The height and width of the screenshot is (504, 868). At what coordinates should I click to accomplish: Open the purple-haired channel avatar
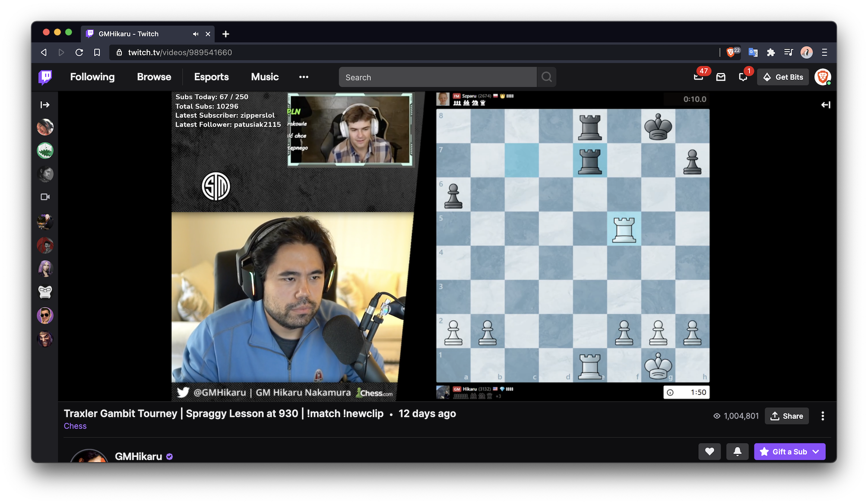point(45,269)
